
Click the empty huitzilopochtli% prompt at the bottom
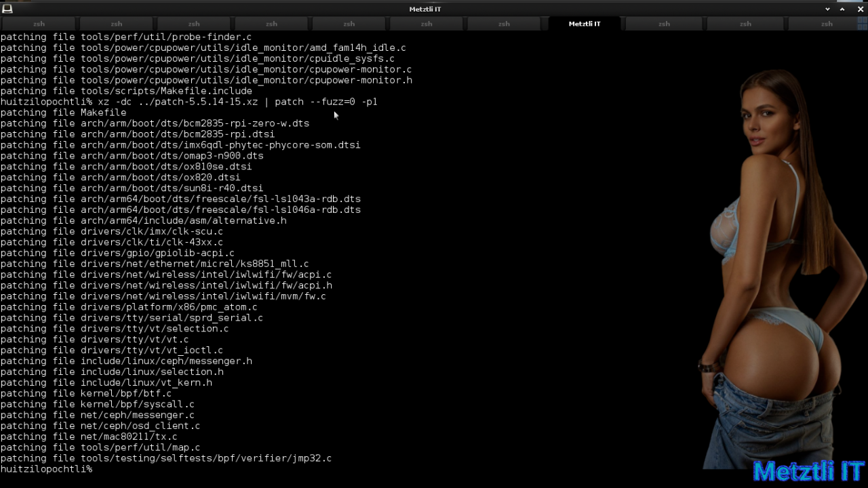point(46,469)
